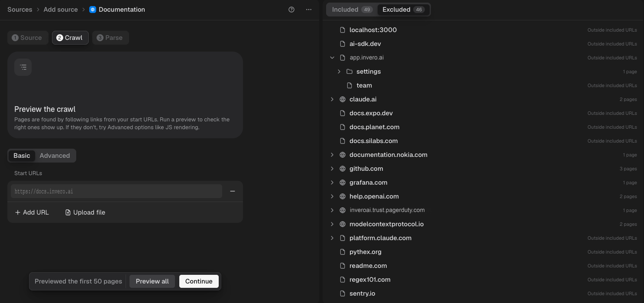Click the globe icon beside github.com
This screenshot has height=303, width=644.
[342, 169]
